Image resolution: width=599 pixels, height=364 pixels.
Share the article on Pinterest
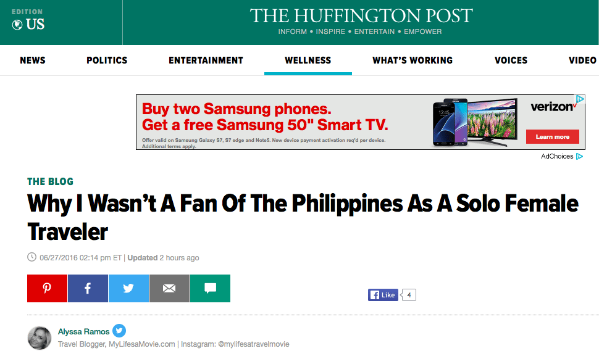[x=47, y=288]
